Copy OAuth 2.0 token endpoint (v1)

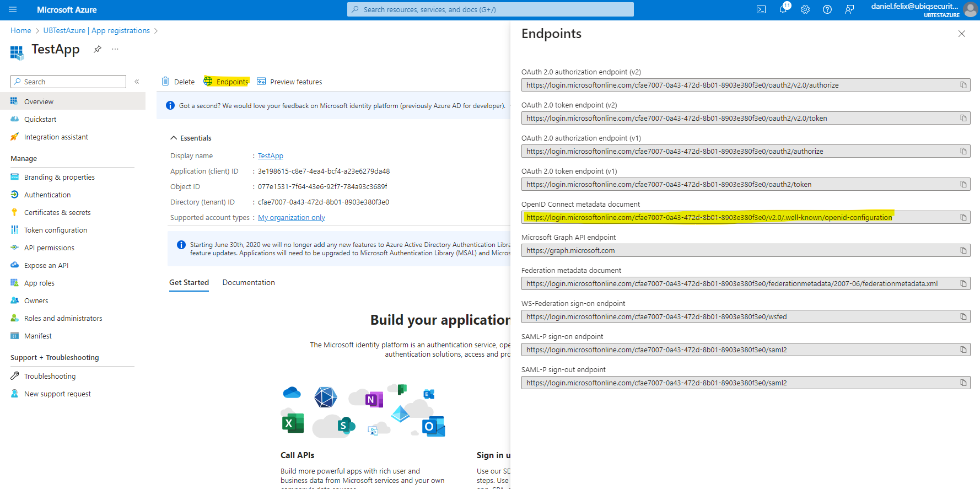click(963, 184)
